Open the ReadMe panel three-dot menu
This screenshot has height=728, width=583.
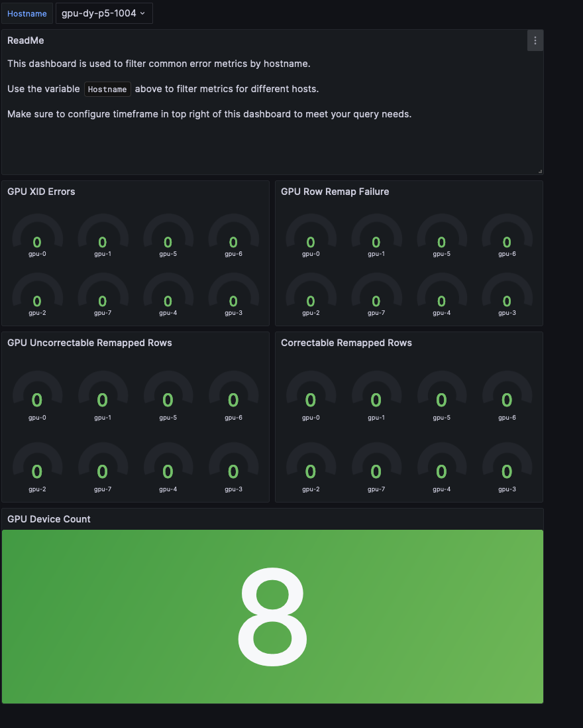click(x=535, y=40)
